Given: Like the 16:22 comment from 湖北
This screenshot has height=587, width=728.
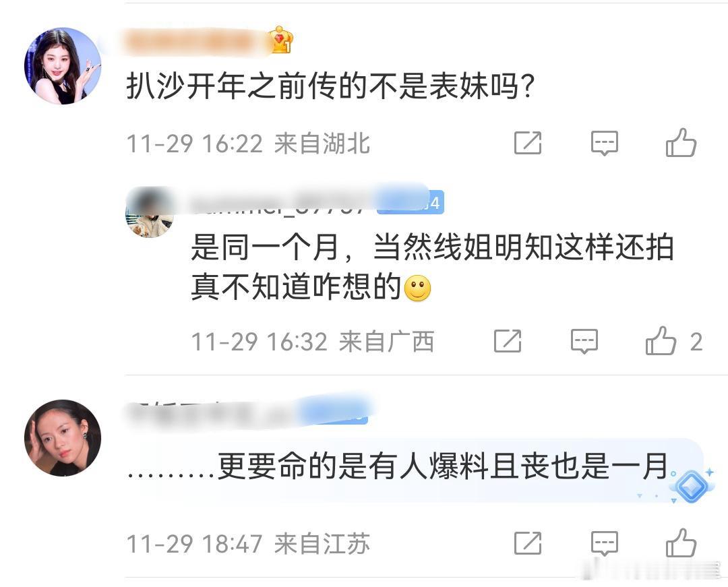Looking at the screenshot, I should [x=681, y=142].
